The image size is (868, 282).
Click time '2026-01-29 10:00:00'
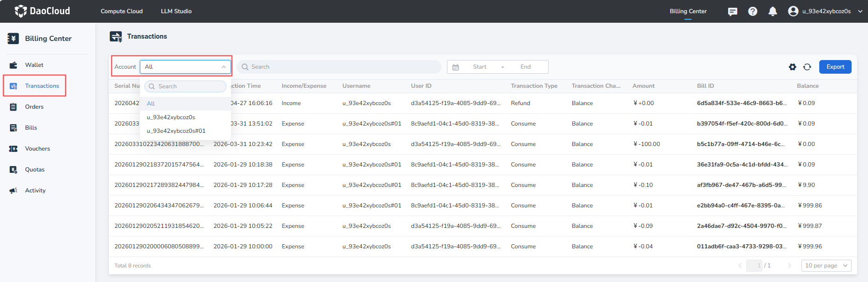coord(243,247)
